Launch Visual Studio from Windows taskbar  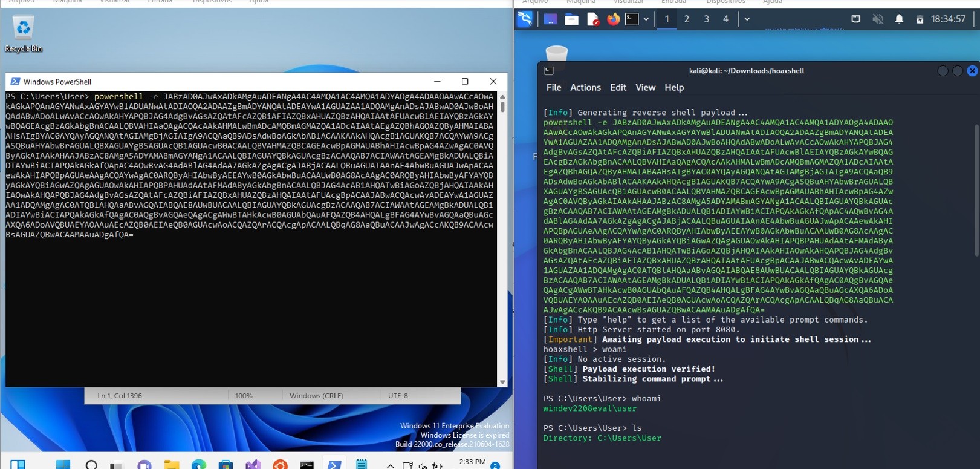tap(253, 464)
